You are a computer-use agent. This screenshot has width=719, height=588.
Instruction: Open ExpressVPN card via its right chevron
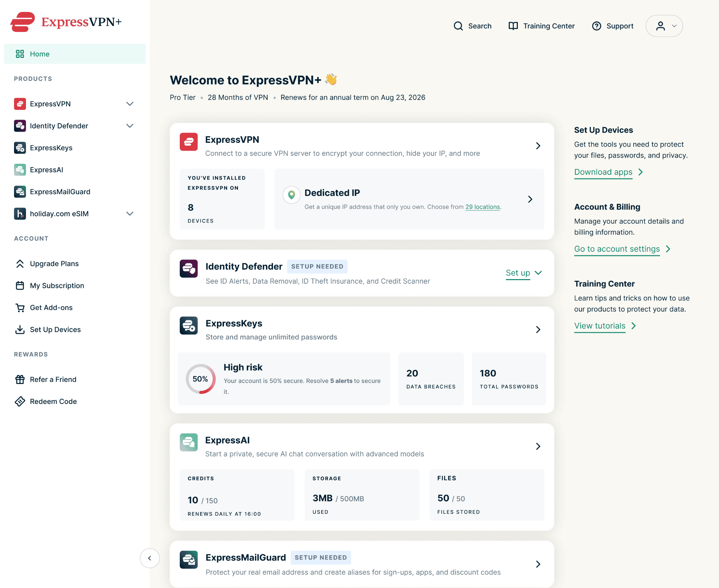tap(538, 146)
